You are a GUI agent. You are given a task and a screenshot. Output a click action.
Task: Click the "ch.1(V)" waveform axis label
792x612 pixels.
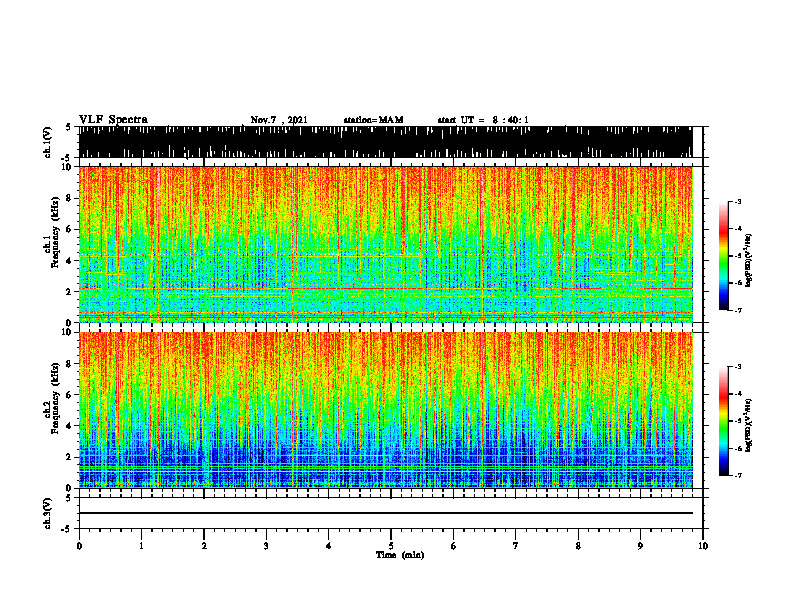pyautogui.click(x=48, y=142)
